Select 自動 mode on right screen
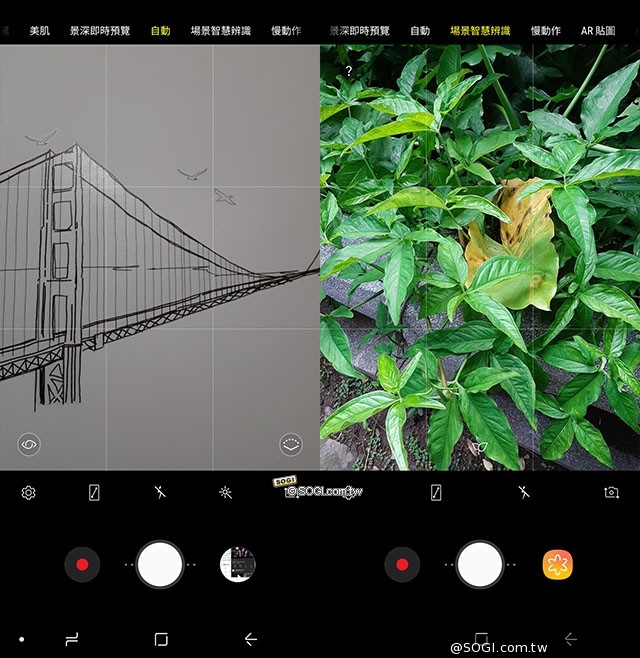Screen dimensions: 640x658 (420, 31)
